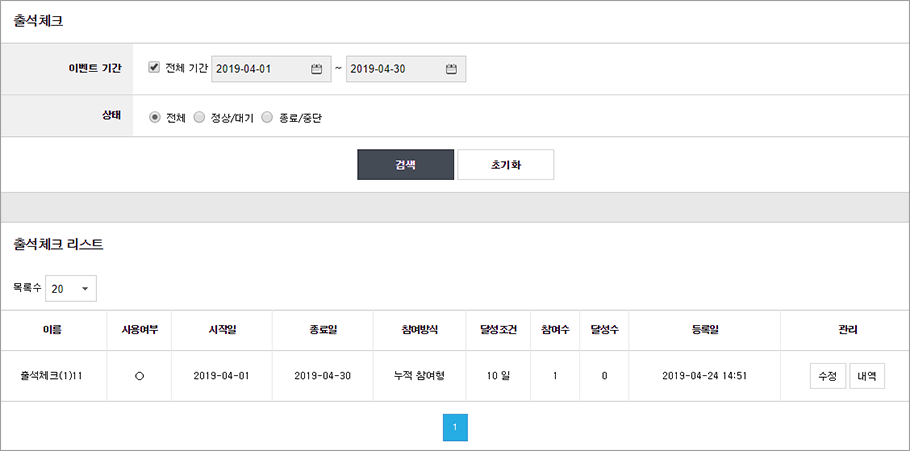
Task: Click the 검색 search button
Action: point(405,165)
